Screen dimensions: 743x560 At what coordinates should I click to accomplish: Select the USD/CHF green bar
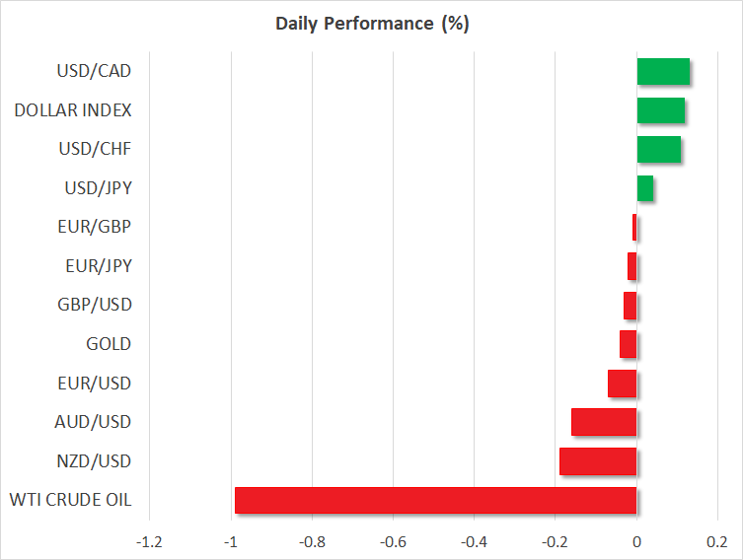point(658,150)
